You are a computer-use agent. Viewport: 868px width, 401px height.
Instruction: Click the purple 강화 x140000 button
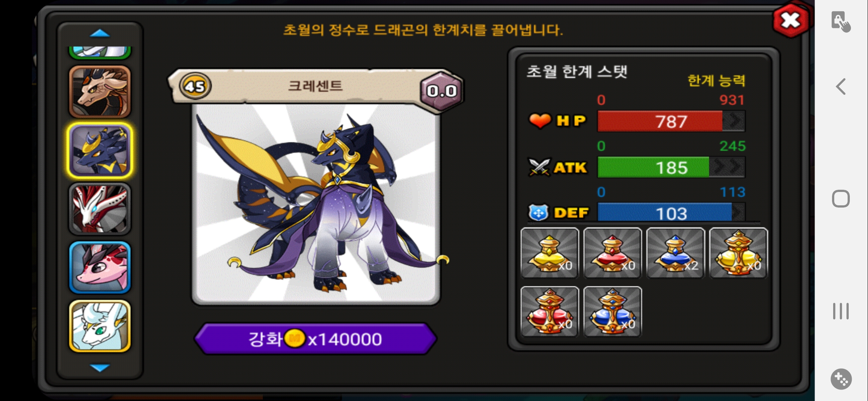[315, 339]
